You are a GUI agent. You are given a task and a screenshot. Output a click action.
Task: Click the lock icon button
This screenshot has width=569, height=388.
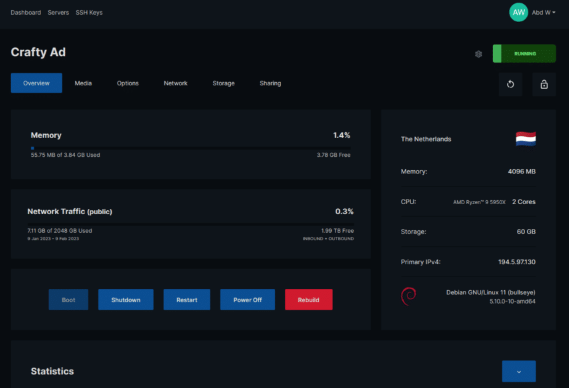pos(544,84)
